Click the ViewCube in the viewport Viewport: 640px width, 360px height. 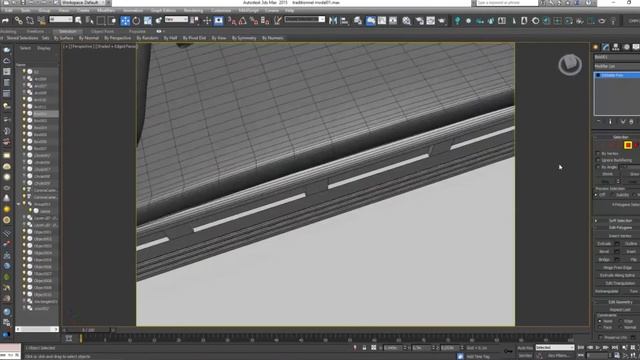[x=570, y=64]
